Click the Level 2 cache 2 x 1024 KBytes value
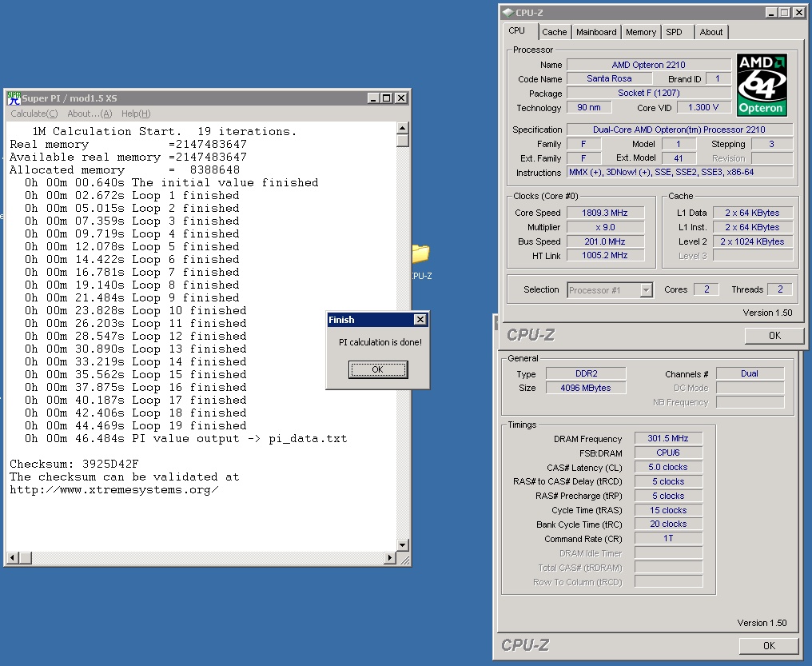812x666 pixels. click(x=752, y=241)
